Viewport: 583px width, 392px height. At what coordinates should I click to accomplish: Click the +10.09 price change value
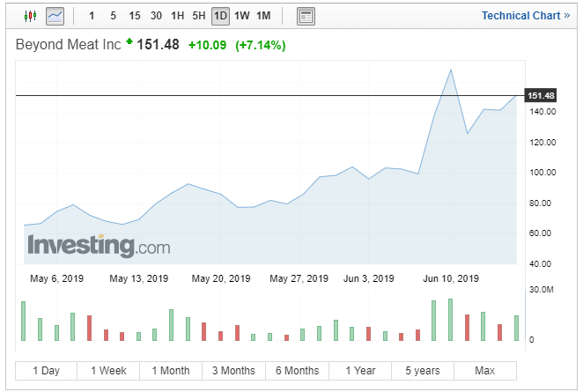pos(207,45)
